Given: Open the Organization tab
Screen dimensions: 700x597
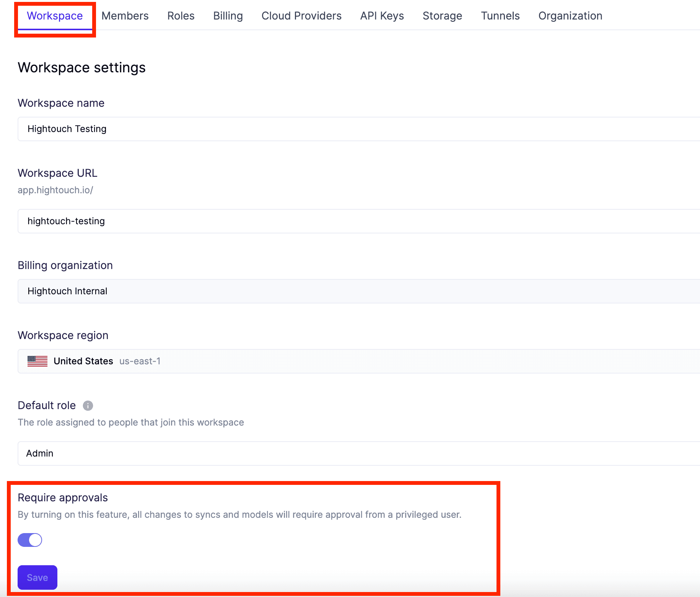Looking at the screenshot, I should [x=570, y=16].
